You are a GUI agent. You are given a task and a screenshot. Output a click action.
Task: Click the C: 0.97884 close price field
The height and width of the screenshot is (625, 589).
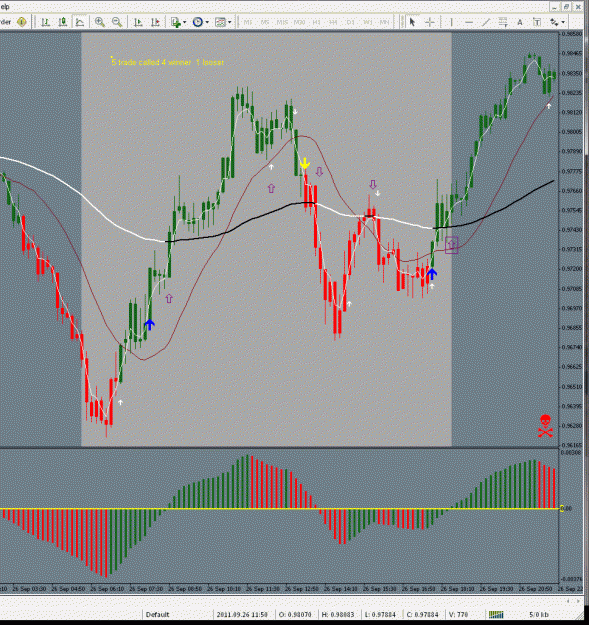coord(423,614)
